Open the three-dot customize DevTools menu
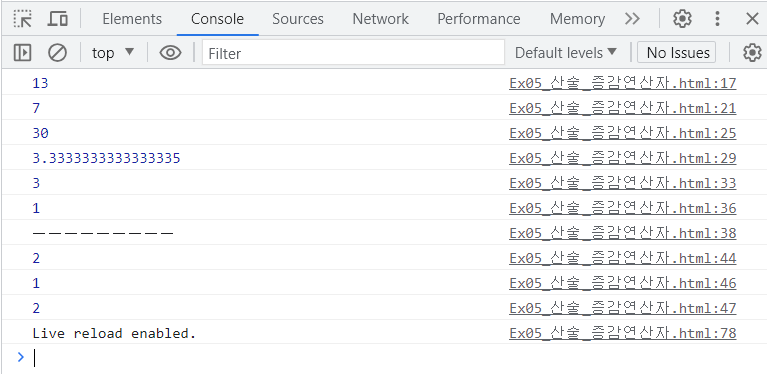The height and width of the screenshot is (374, 767). coord(717,19)
